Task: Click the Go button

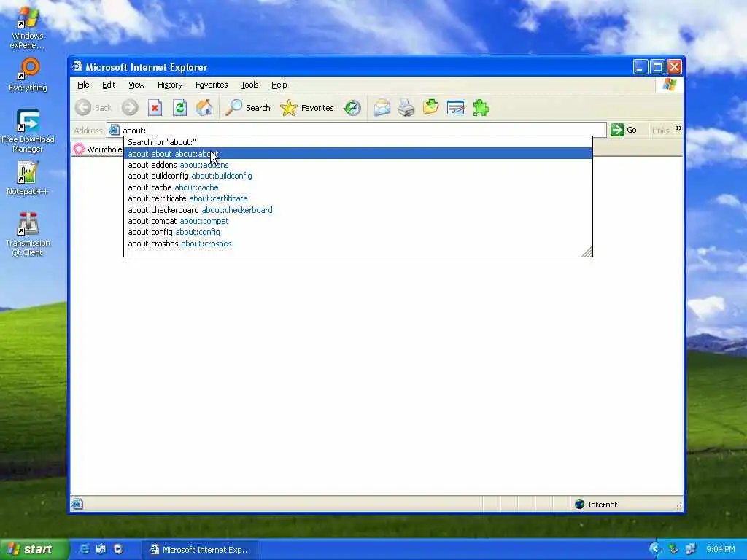Action: pos(624,130)
